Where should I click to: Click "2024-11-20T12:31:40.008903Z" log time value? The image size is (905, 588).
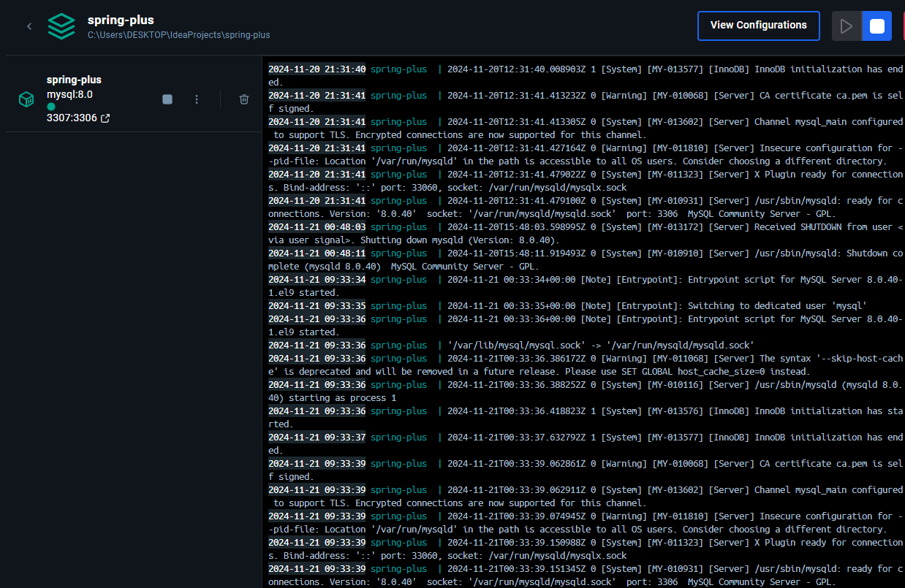click(516, 69)
